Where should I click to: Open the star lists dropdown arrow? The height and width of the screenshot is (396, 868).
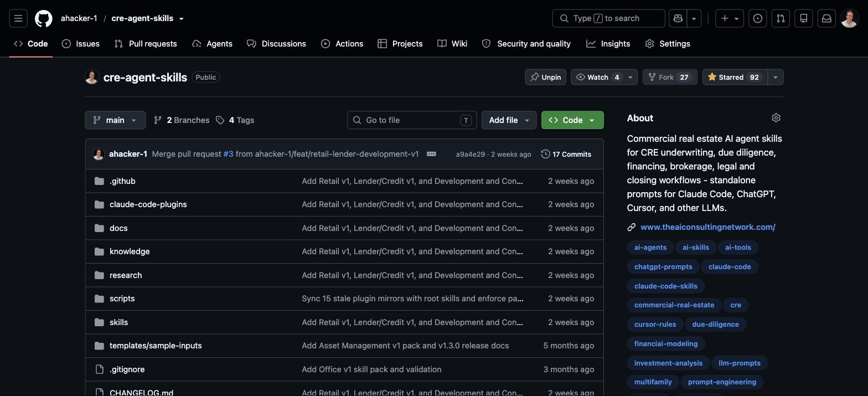point(775,77)
